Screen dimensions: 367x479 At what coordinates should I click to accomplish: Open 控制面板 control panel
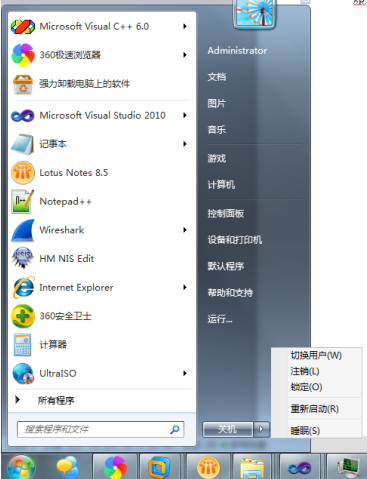tap(226, 213)
